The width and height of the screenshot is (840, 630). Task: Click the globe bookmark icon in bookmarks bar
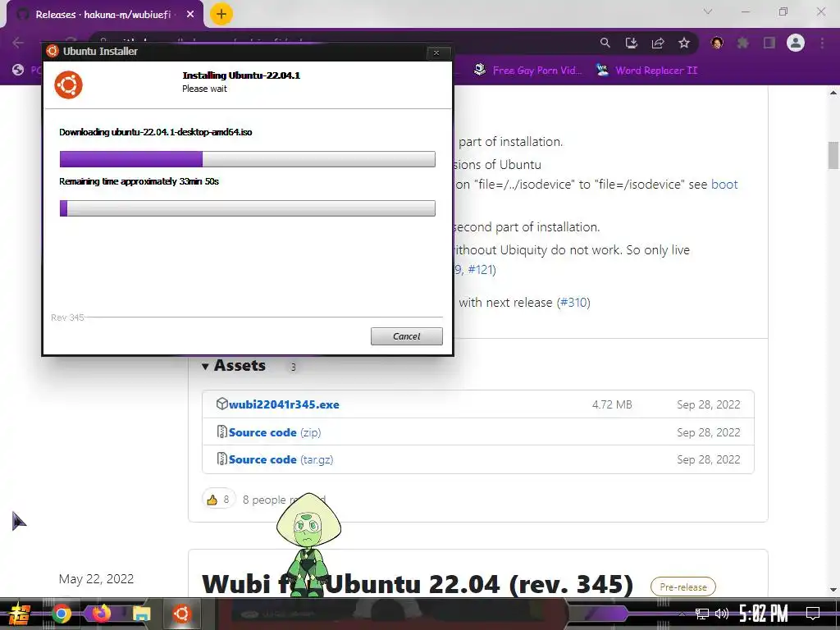click(x=18, y=70)
